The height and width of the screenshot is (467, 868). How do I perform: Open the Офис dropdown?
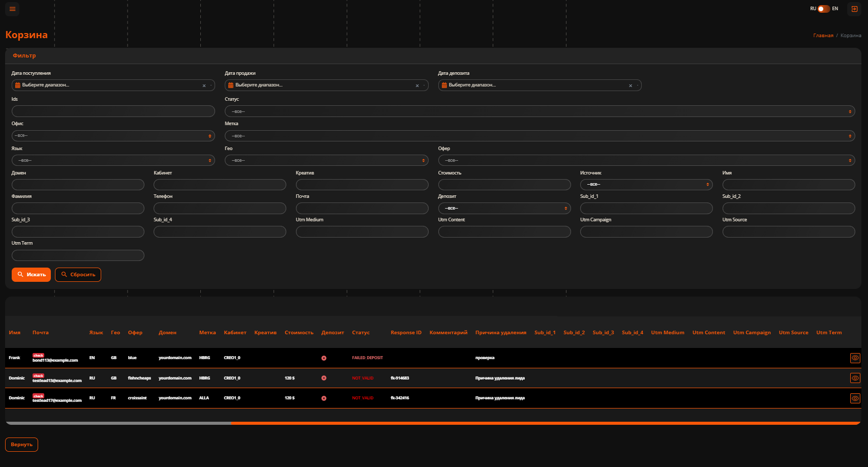pyautogui.click(x=113, y=136)
